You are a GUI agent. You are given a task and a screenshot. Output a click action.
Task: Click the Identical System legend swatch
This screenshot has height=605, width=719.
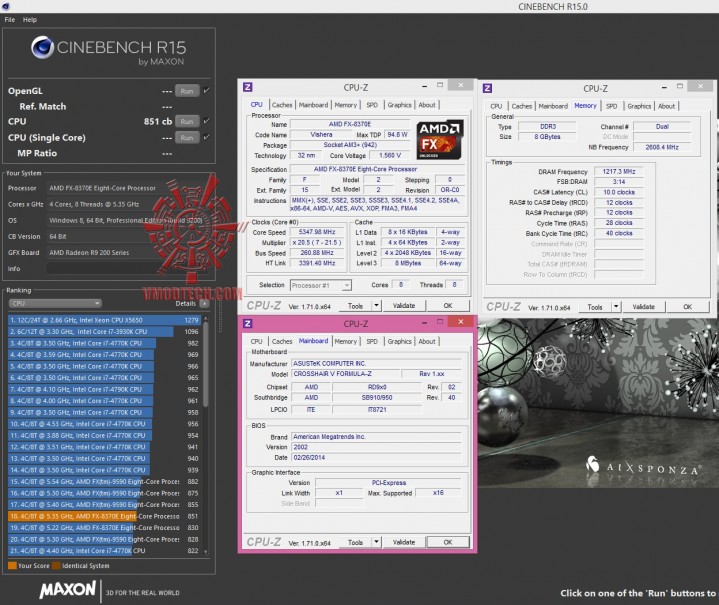point(56,566)
